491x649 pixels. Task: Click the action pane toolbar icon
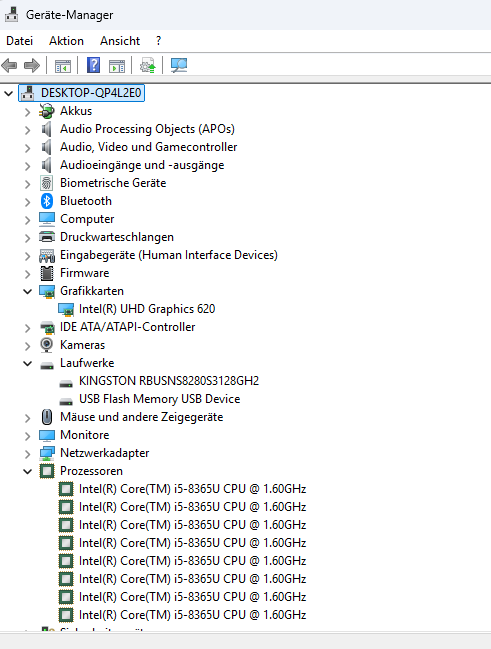117,66
